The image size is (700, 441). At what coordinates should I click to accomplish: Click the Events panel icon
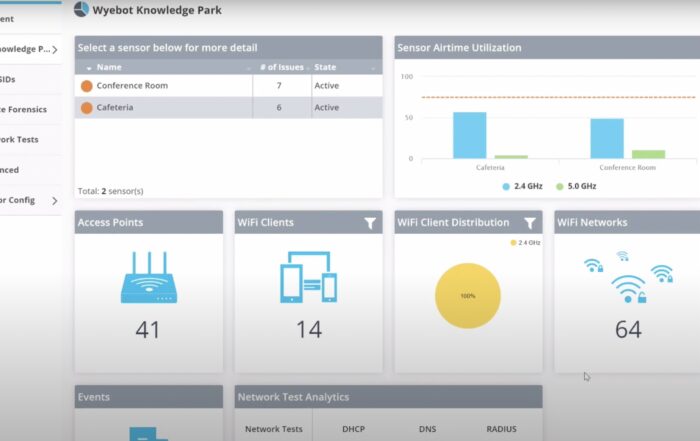(x=149, y=434)
